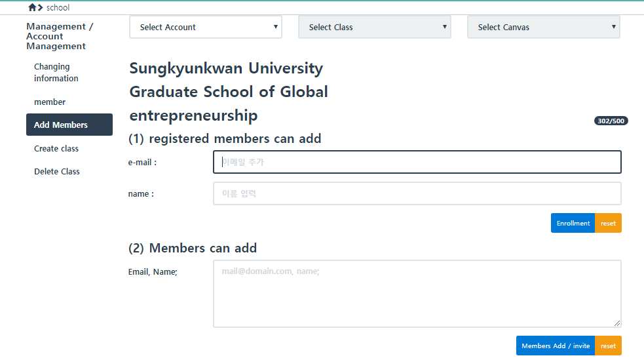Click the '(2) Members can add' heading
Screen dimensions: 644x358
(193, 248)
